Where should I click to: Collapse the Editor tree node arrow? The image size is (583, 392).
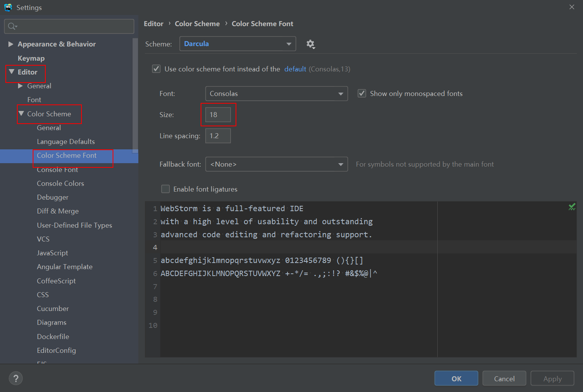[x=12, y=72]
